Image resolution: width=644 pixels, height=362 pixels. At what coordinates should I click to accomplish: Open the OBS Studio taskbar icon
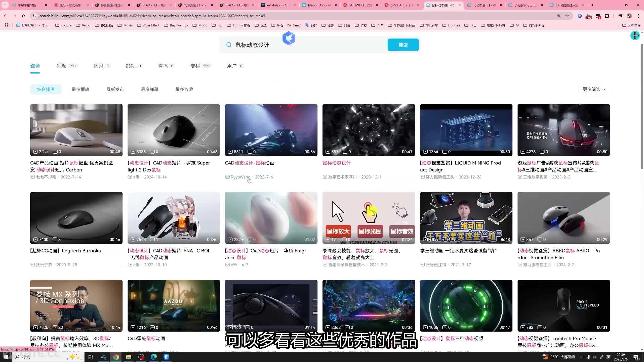141,357
